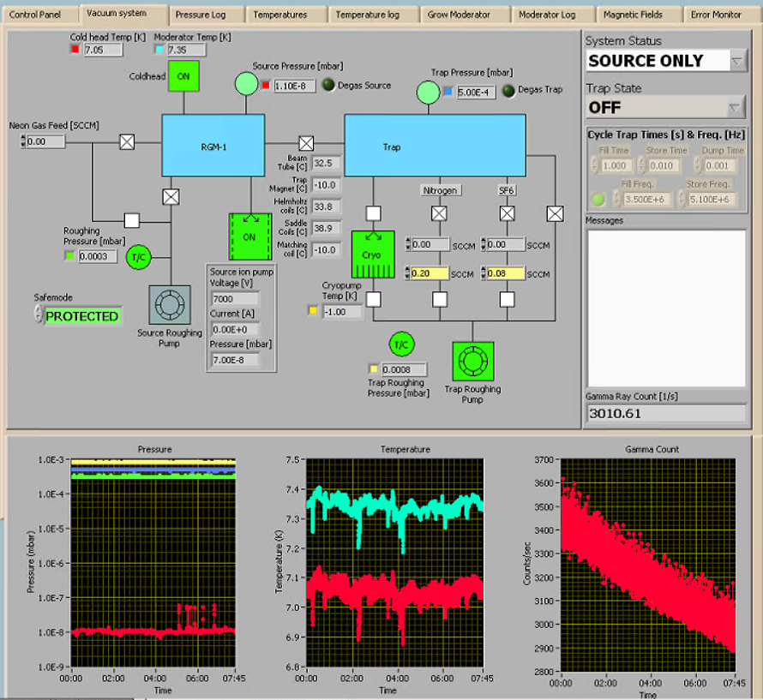The image size is (763, 700).
Task: Open the Trap State dropdown
Action: coord(736,108)
